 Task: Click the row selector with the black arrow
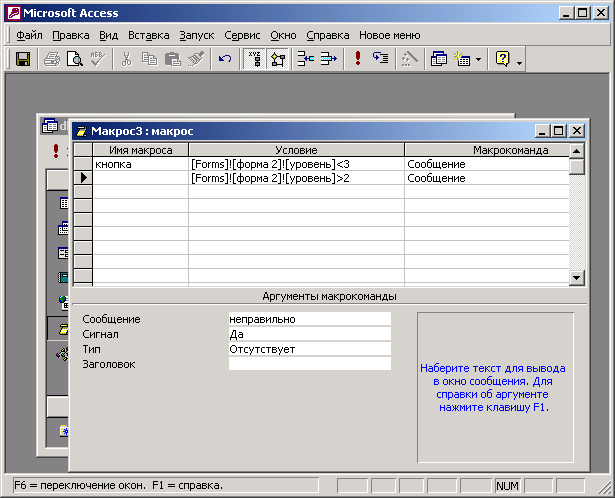[83, 178]
